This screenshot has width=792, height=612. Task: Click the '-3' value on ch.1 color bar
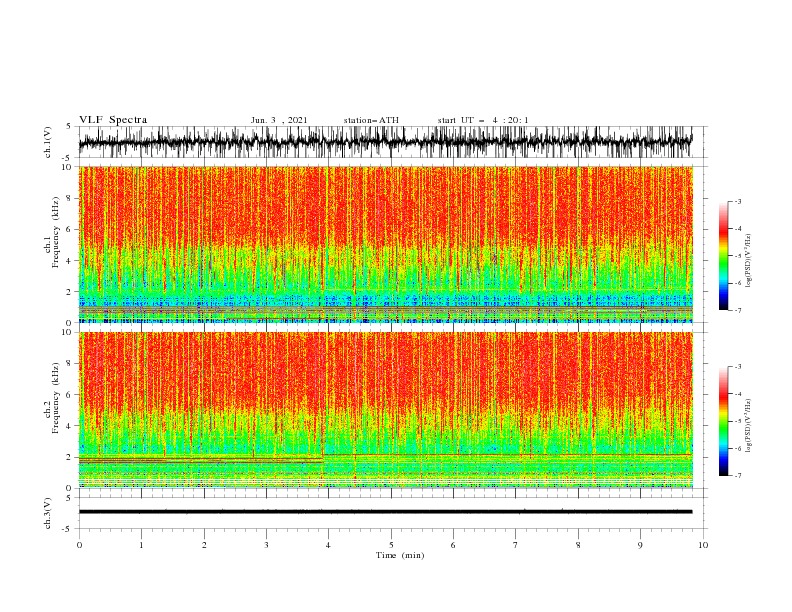point(737,201)
